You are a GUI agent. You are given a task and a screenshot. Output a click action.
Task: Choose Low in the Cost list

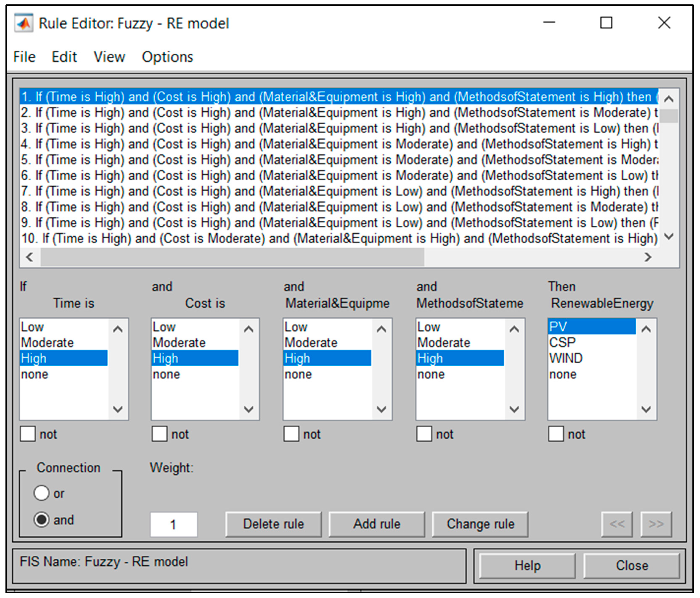pyautogui.click(x=195, y=327)
